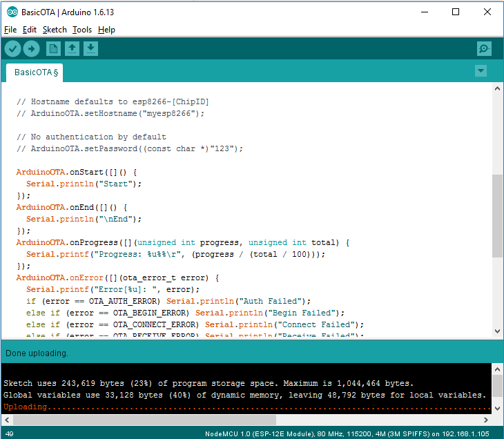Open the Sketch menu
The width and height of the screenshot is (504, 439).
point(55,30)
